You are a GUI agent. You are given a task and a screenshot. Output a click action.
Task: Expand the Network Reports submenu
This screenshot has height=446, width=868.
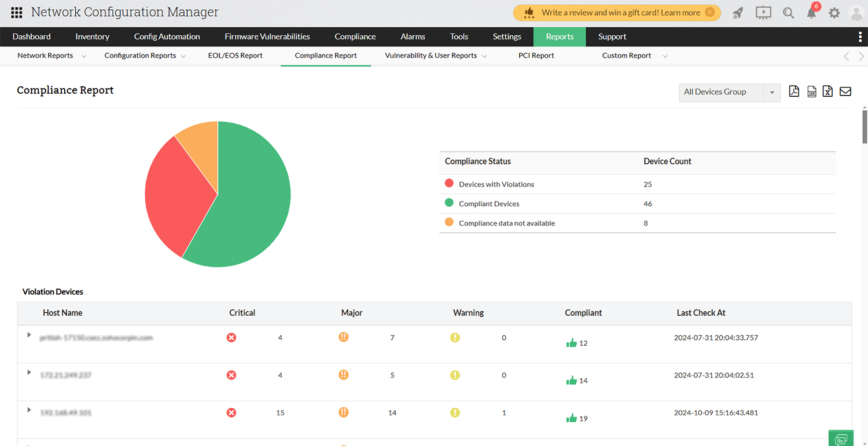pos(83,56)
